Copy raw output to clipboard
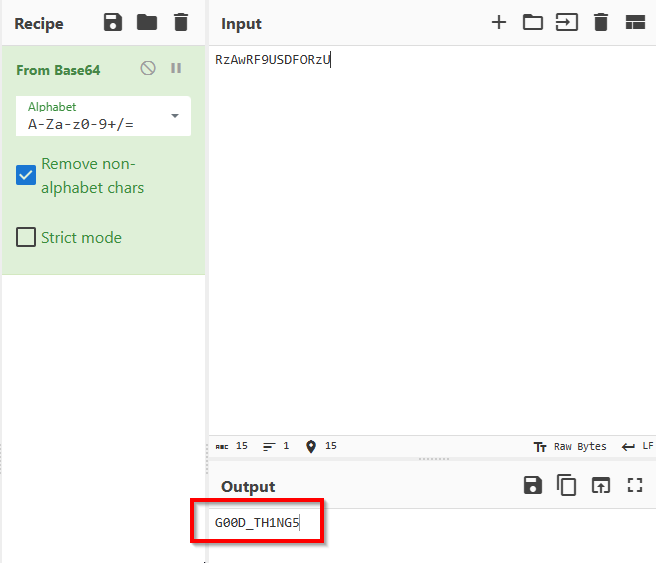Screen dimensions: 656x563 [566, 486]
